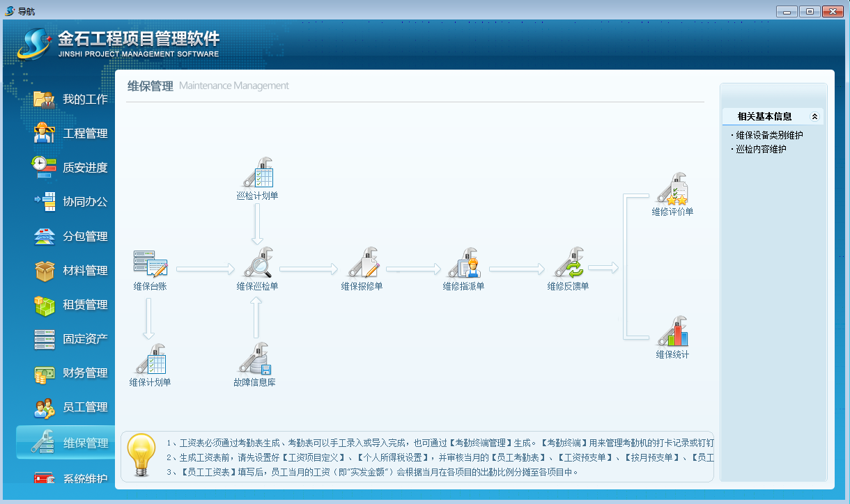Open the 维保设备类别维护 link
850x504 pixels.
point(769,135)
